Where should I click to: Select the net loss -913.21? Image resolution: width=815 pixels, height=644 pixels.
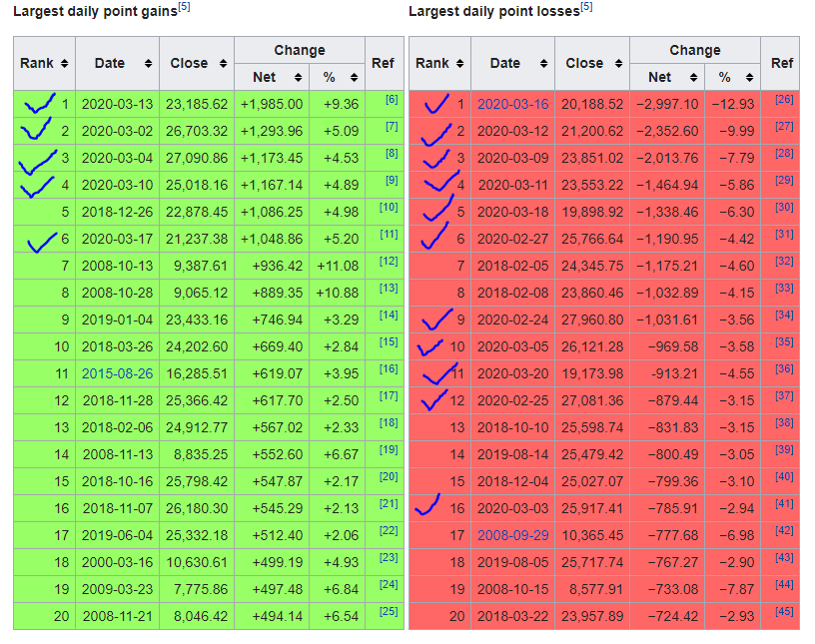tap(674, 373)
